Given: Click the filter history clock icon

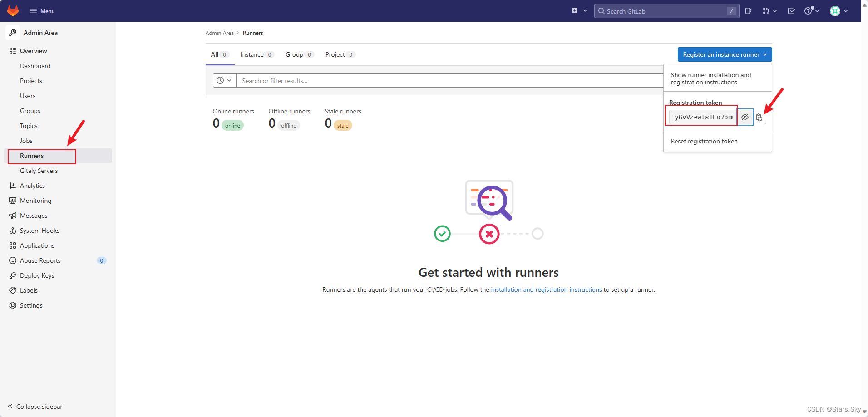Looking at the screenshot, I should 221,80.
